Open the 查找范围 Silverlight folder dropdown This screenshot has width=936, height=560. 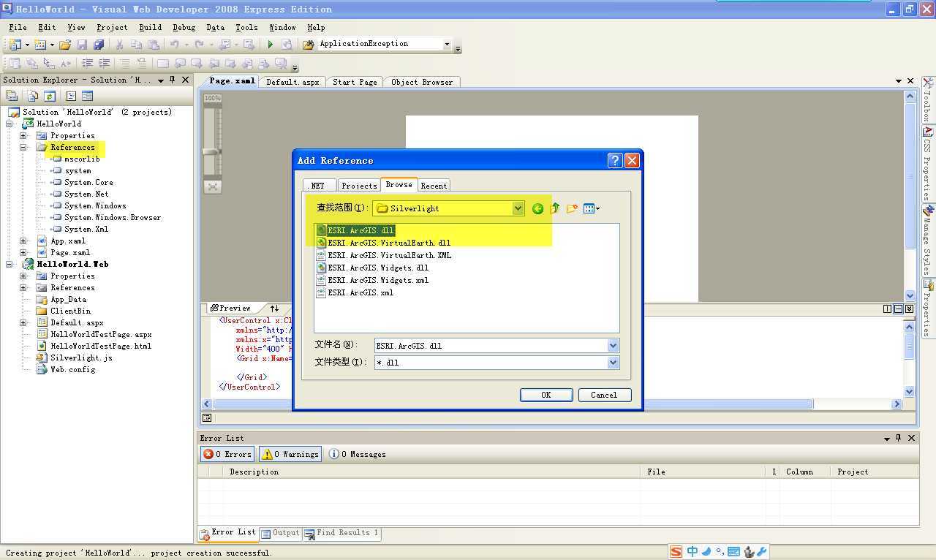click(518, 208)
